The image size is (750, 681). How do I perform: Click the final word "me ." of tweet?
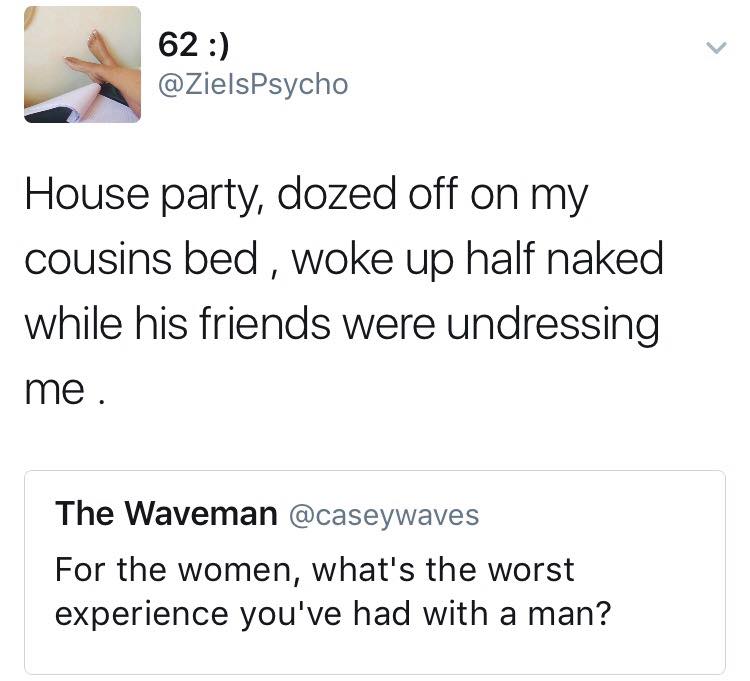(x=64, y=391)
